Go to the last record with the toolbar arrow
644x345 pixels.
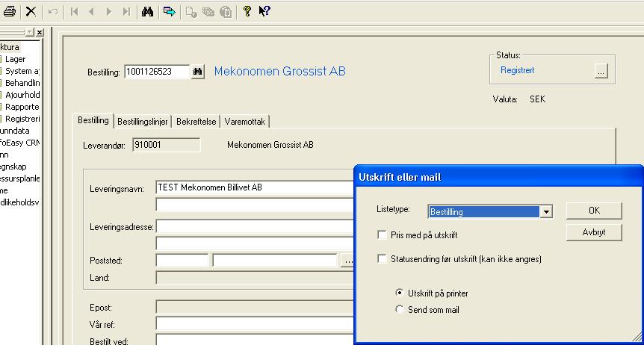pyautogui.click(x=126, y=11)
